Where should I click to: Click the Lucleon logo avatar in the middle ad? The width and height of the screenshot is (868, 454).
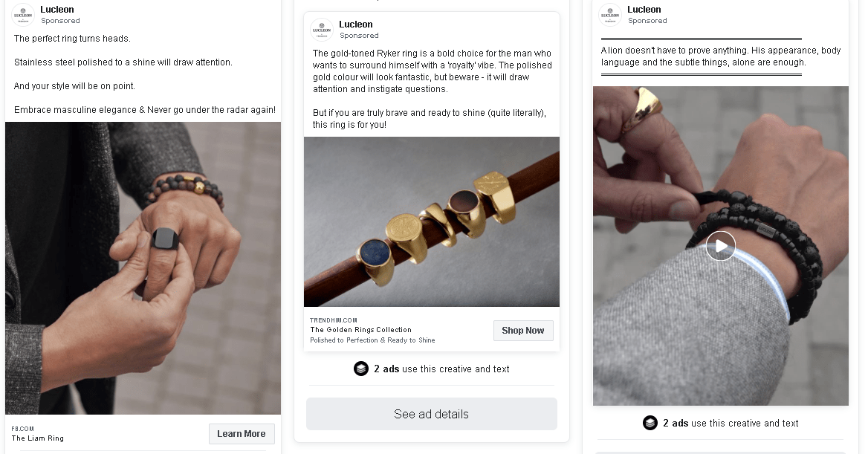(x=322, y=30)
